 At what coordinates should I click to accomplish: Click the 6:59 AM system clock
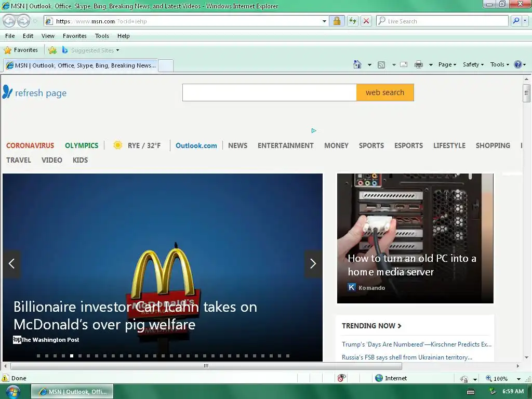click(513, 391)
